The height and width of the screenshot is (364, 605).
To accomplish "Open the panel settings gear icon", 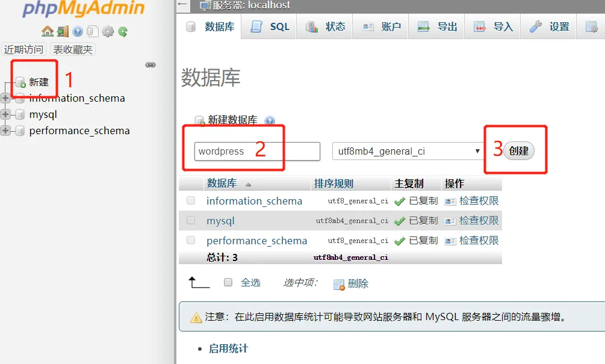I will [x=107, y=31].
